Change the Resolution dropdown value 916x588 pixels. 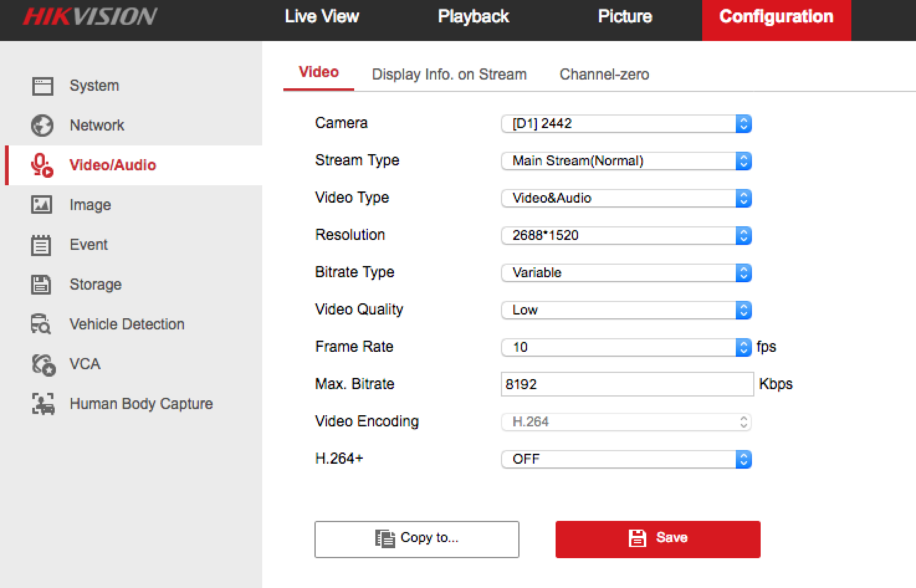point(626,236)
